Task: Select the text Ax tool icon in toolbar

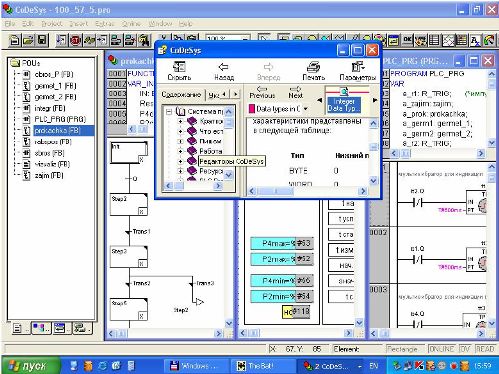Action: click(475, 40)
